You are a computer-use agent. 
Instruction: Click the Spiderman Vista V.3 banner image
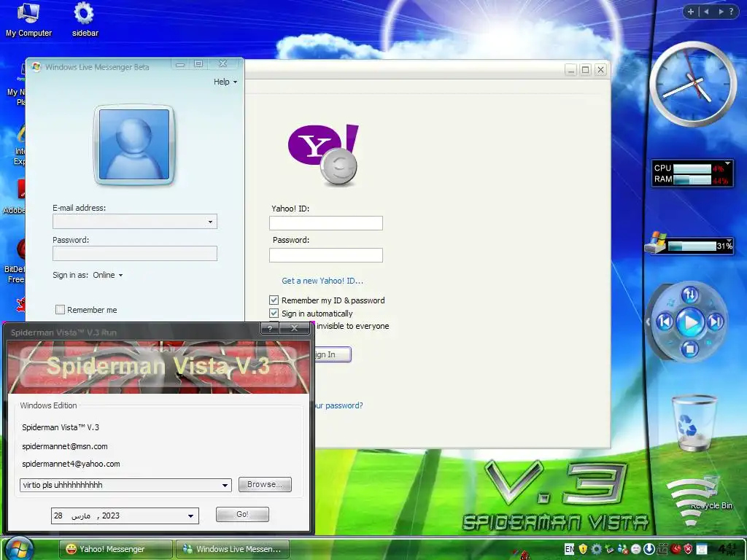coord(158,367)
